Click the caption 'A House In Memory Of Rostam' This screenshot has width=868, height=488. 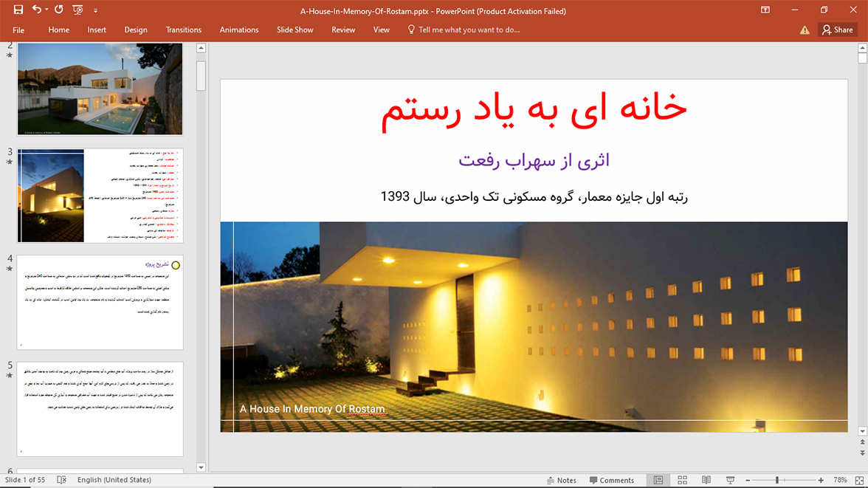pyautogui.click(x=312, y=409)
